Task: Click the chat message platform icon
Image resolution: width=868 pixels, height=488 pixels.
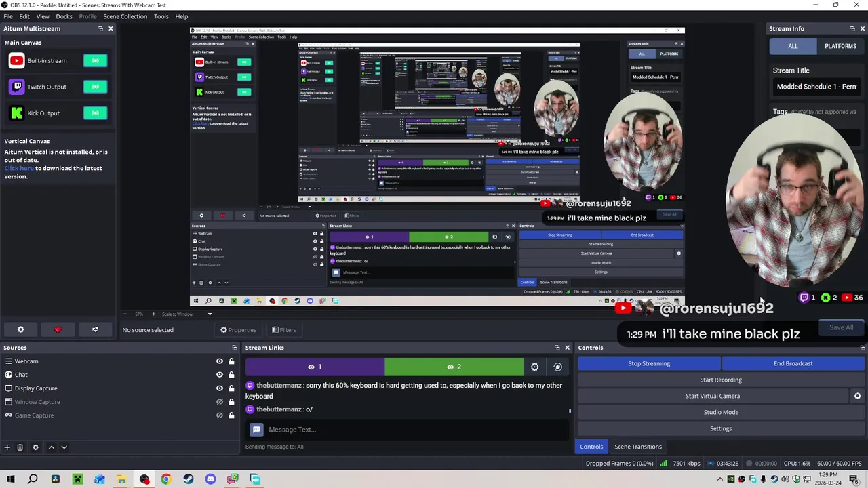Action: pos(256,430)
